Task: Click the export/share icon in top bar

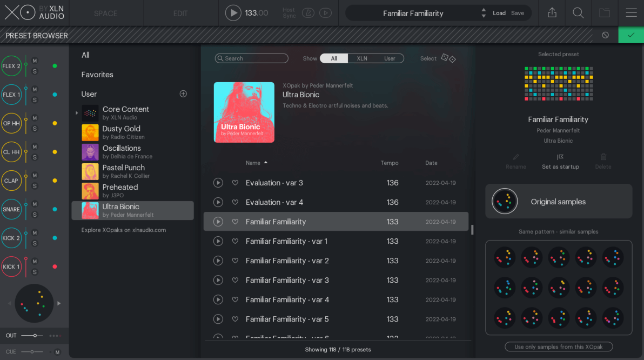Action: pyautogui.click(x=552, y=13)
